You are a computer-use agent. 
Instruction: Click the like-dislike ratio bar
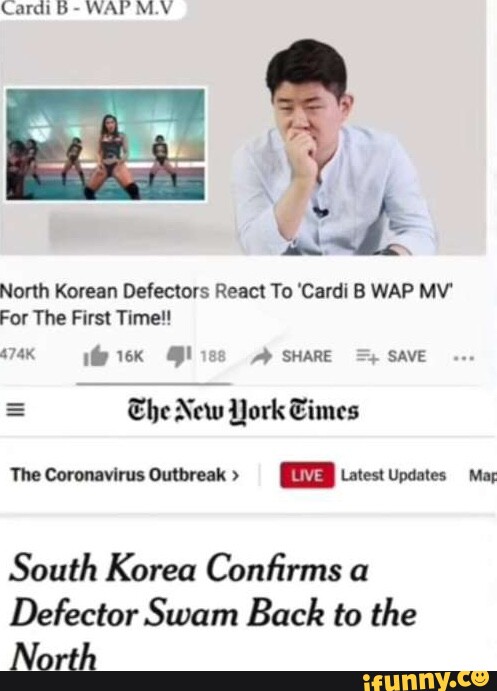click(x=154, y=384)
